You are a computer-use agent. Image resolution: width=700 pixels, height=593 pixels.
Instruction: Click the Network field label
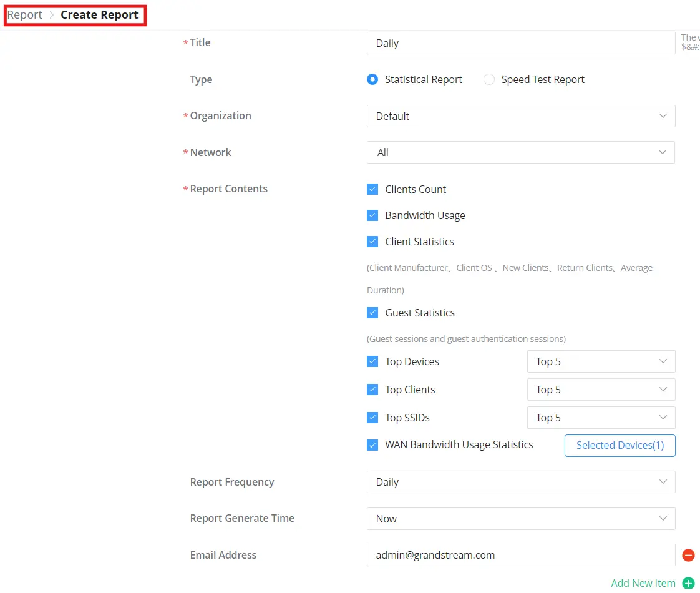(210, 152)
